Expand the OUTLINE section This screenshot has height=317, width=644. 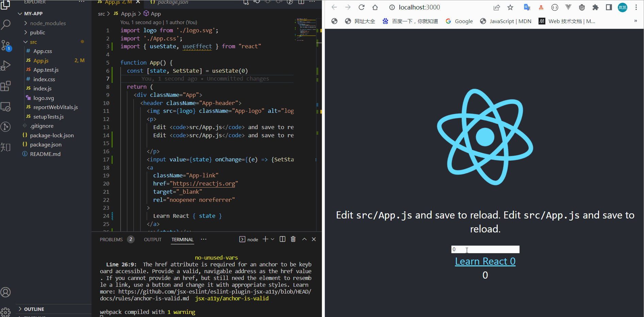pyautogui.click(x=34, y=309)
